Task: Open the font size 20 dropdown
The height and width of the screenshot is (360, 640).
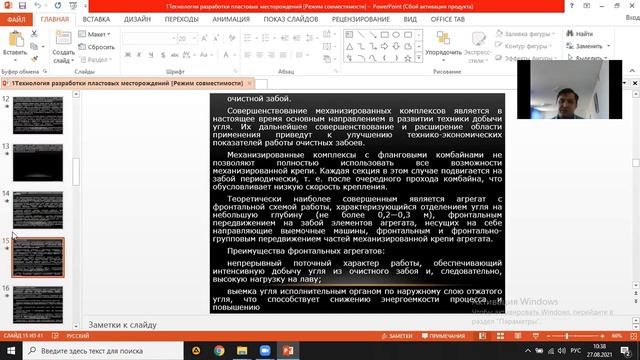Action: click(194, 38)
